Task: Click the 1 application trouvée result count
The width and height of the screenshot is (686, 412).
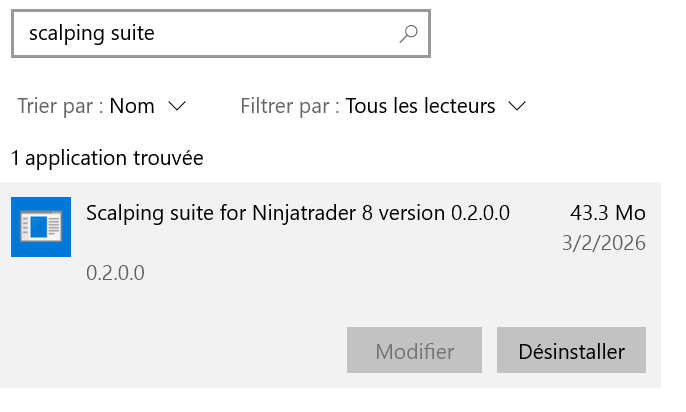Action: pyautogui.click(x=107, y=158)
